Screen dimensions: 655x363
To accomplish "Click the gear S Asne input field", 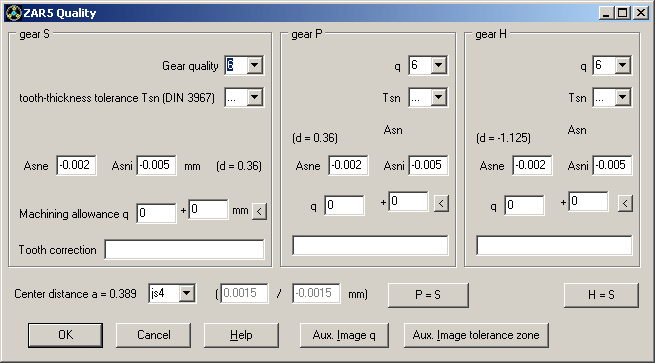I will [76, 165].
